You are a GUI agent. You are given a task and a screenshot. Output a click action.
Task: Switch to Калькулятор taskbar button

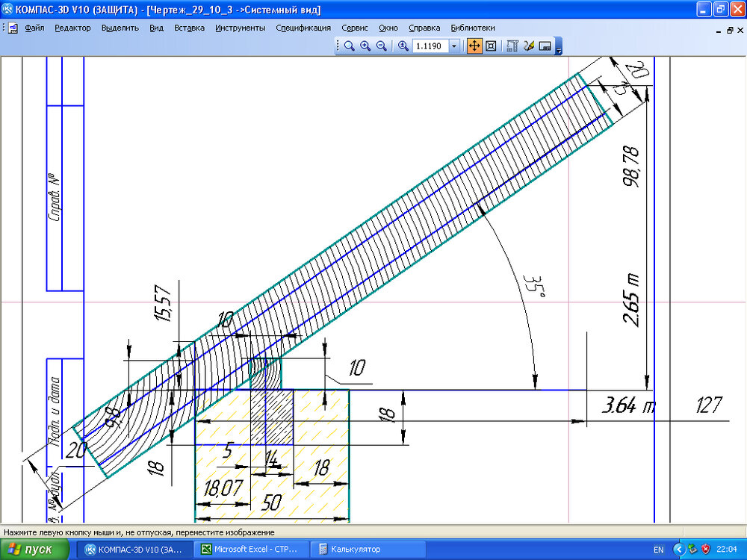coord(367,550)
